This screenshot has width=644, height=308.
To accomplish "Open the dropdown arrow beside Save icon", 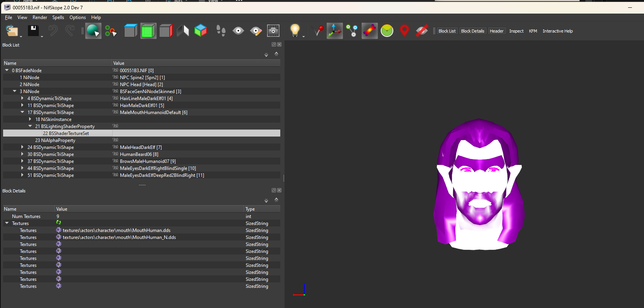I will 42,36.
